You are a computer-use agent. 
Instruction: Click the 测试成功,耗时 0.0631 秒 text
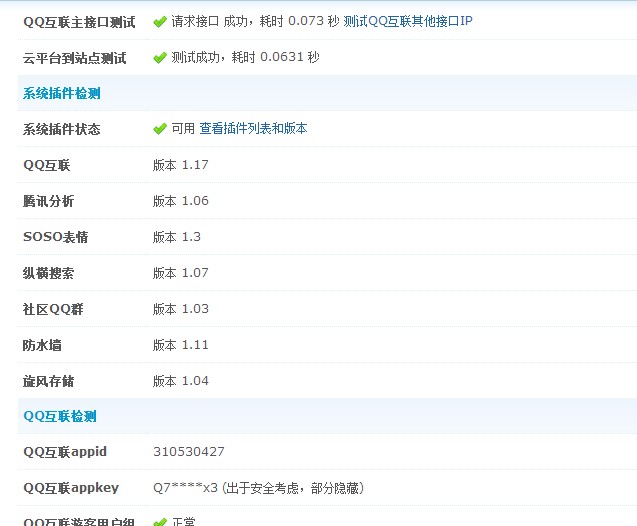click(x=245, y=57)
